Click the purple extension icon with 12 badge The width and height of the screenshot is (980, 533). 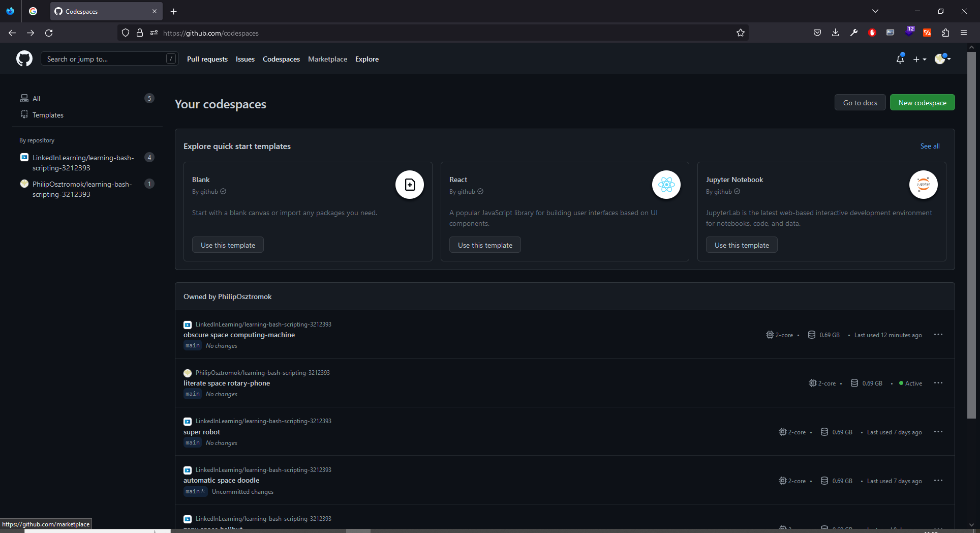click(909, 32)
